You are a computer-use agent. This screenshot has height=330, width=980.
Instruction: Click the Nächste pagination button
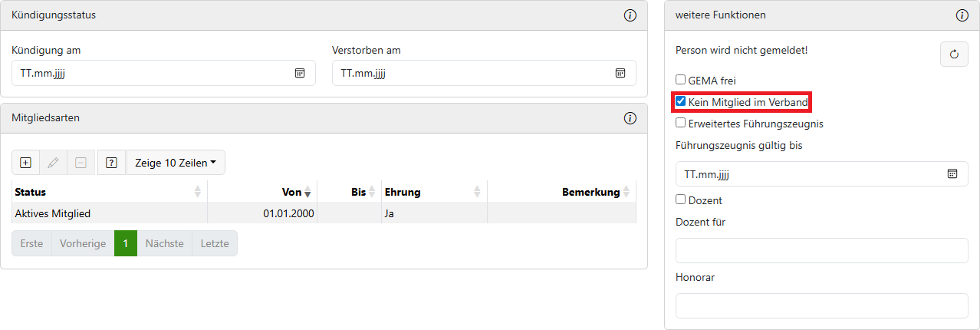point(165,243)
